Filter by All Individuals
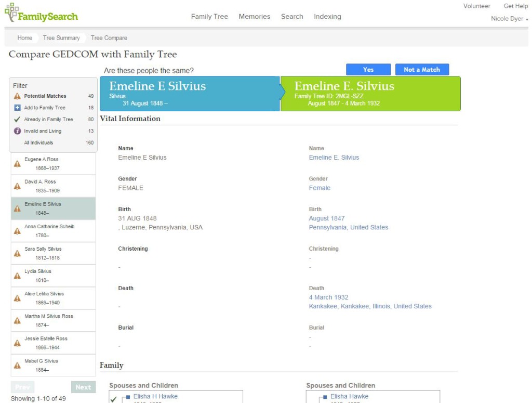 pos(54,142)
